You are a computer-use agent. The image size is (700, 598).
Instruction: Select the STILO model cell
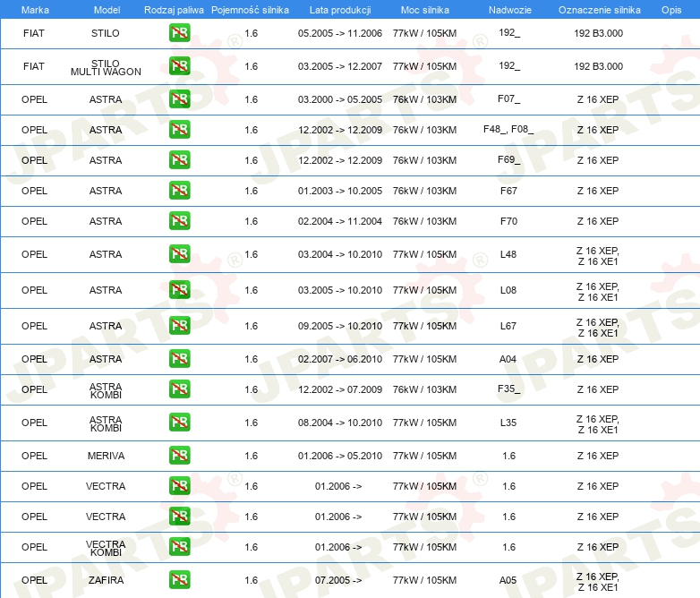click(x=106, y=33)
